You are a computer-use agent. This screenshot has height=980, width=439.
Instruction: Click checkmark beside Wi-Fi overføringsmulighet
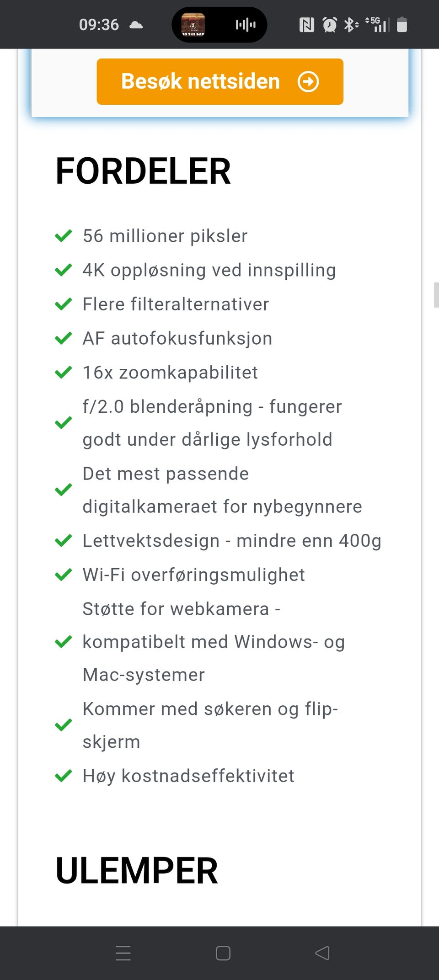[x=63, y=575]
